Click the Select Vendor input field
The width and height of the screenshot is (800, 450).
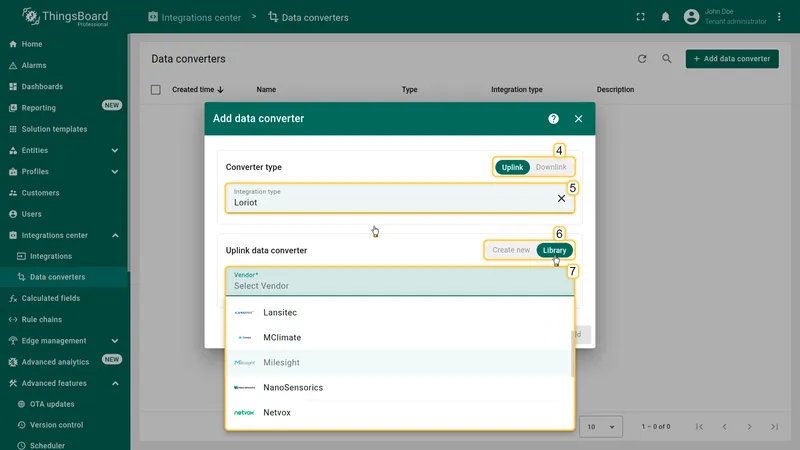pos(400,281)
